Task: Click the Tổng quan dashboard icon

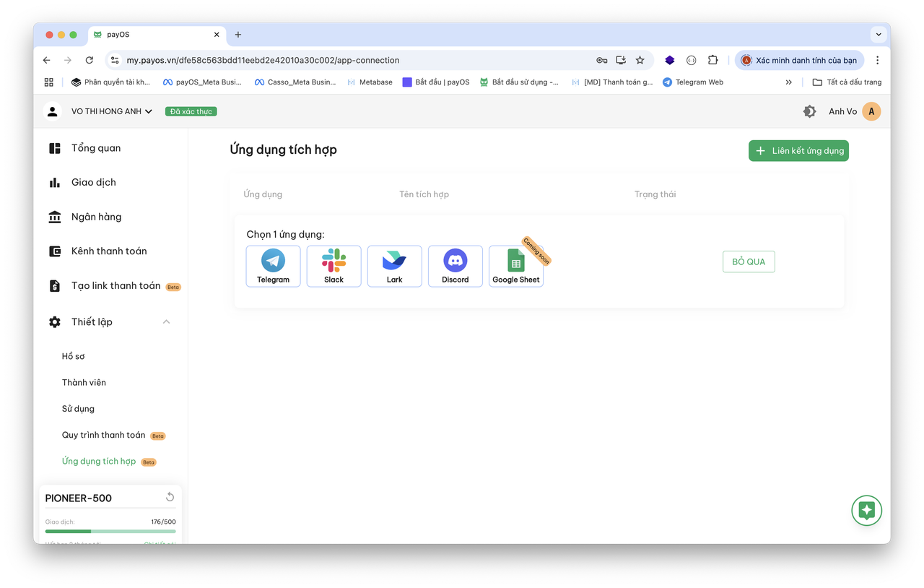Action: pyautogui.click(x=55, y=148)
